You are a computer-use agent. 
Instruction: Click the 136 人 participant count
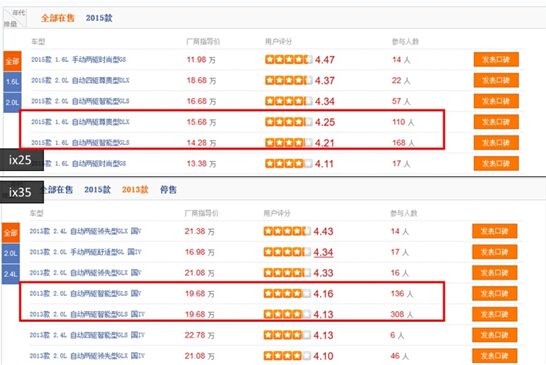402,294
